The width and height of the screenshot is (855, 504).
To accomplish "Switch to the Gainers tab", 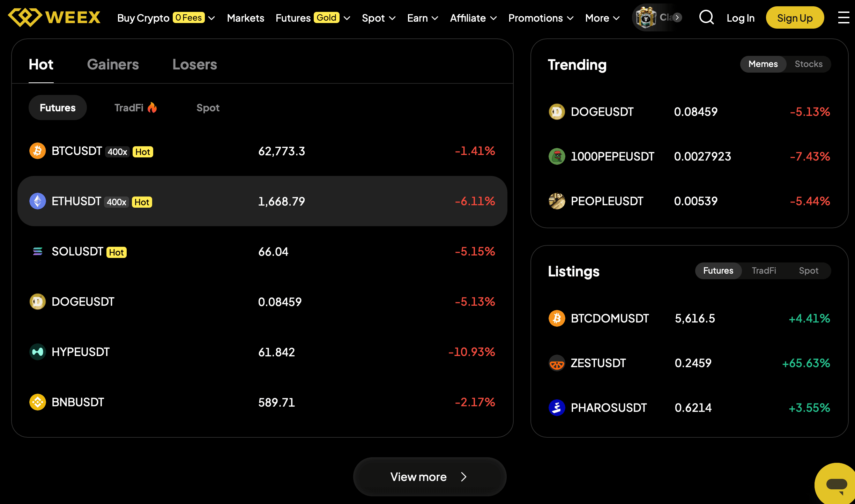I will click(x=113, y=65).
